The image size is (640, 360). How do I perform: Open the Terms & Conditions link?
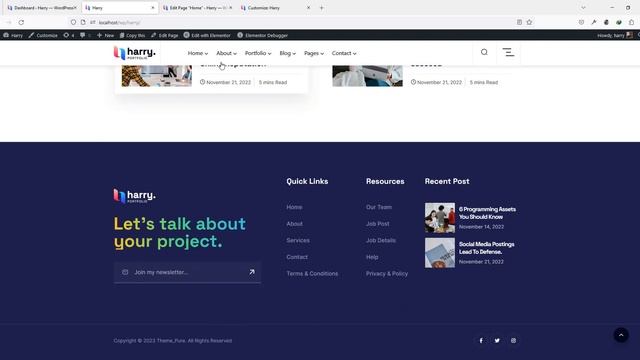click(312, 273)
